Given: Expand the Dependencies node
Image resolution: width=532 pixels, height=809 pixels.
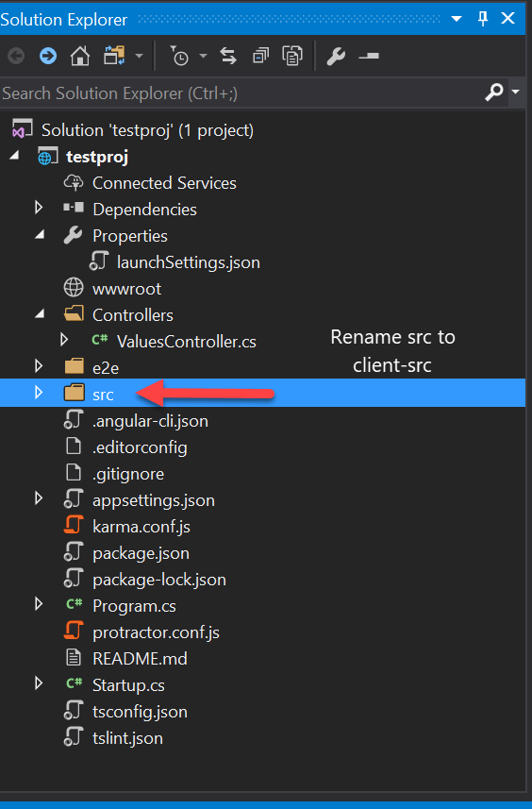Looking at the screenshot, I should pyautogui.click(x=38, y=209).
